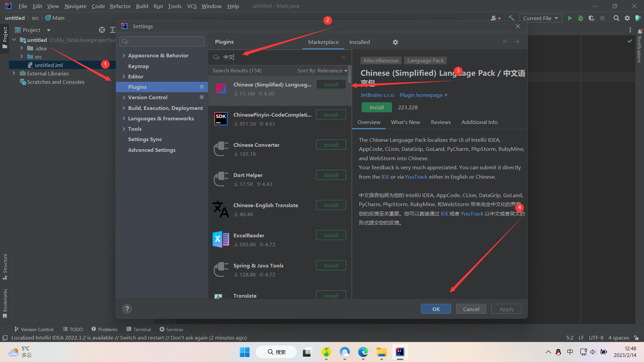Screen dimensions: 644x362
Task: Click the green Run triangle in toolbar
Action: 570,18
